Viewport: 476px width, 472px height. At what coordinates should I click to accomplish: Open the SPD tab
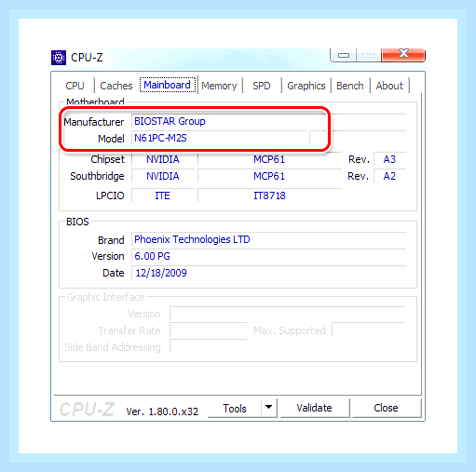(262, 86)
